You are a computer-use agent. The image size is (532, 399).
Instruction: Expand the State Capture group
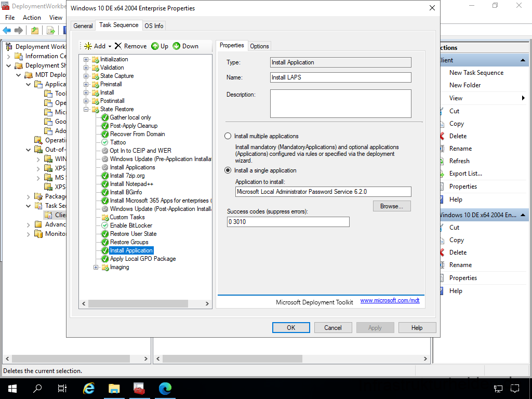pos(86,76)
